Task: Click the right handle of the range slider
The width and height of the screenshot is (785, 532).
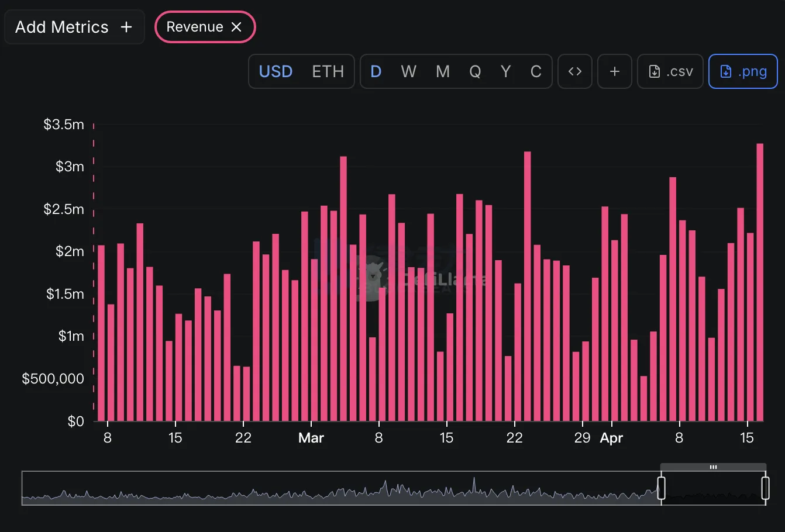Action: point(765,488)
